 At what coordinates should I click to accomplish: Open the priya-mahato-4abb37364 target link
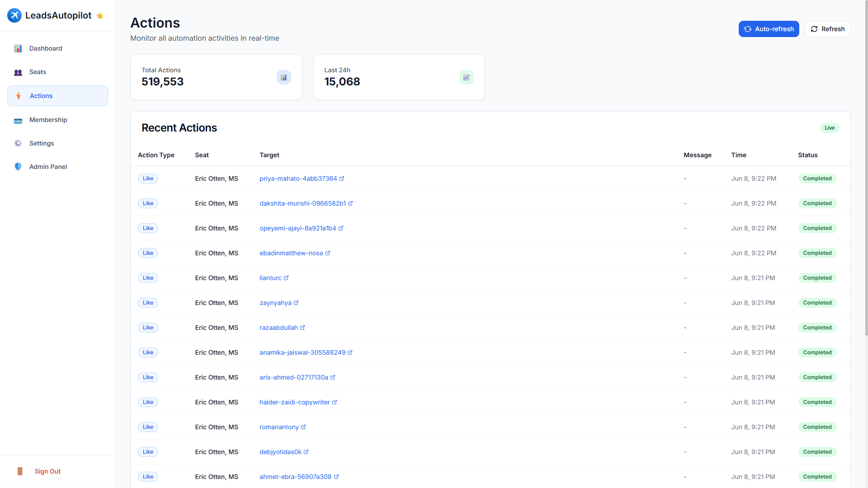[298, 178]
